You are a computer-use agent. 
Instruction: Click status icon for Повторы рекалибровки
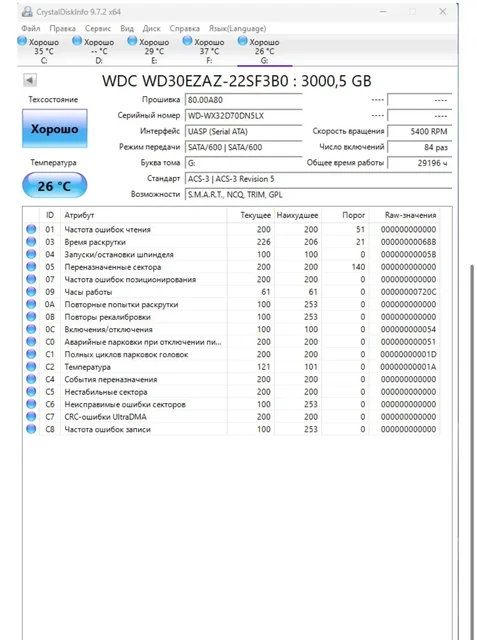(x=31, y=317)
